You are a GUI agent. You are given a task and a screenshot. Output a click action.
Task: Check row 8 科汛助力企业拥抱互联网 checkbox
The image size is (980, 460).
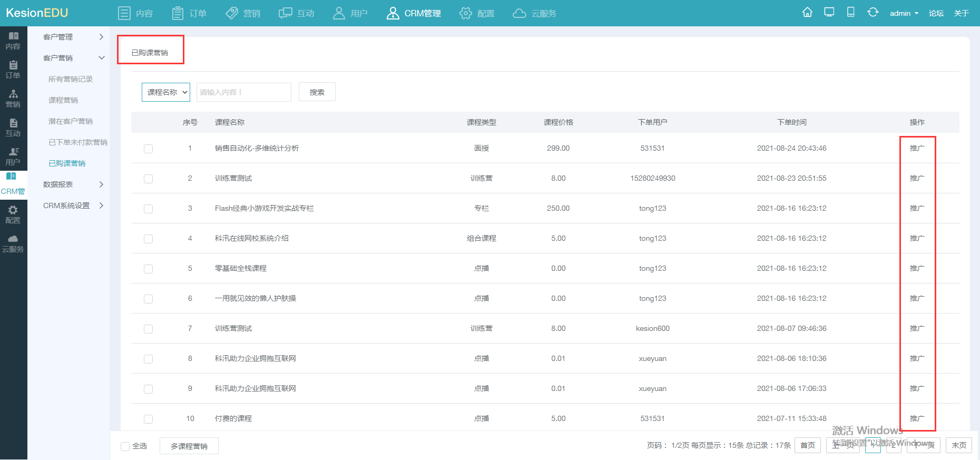point(149,359)
